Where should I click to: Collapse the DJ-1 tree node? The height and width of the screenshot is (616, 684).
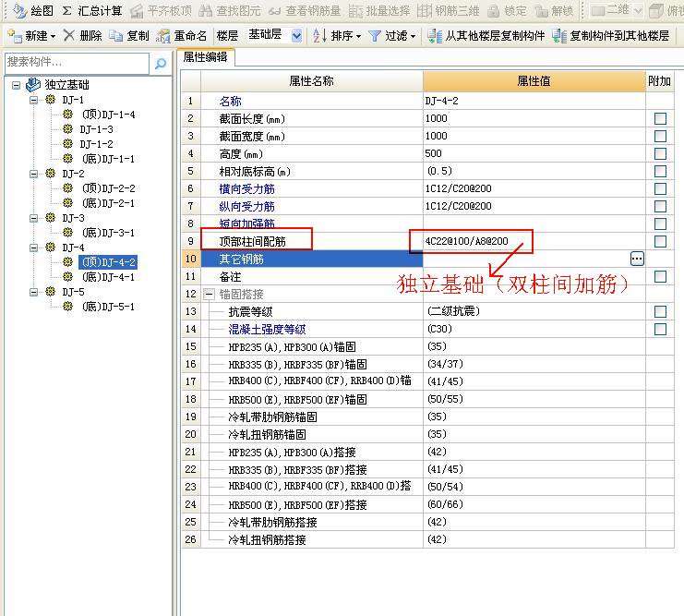pos(33,100)
